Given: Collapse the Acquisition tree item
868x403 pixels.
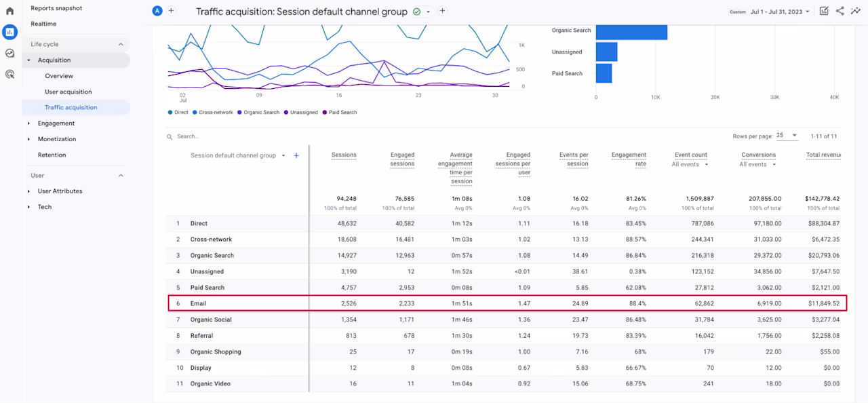Looking at the screenshot, I should pos(28,60).
